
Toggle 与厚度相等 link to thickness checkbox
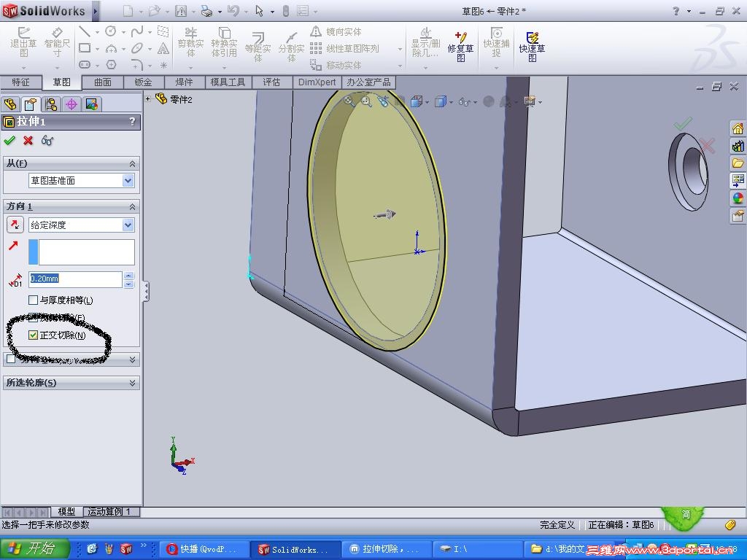(x=33, y=300)
